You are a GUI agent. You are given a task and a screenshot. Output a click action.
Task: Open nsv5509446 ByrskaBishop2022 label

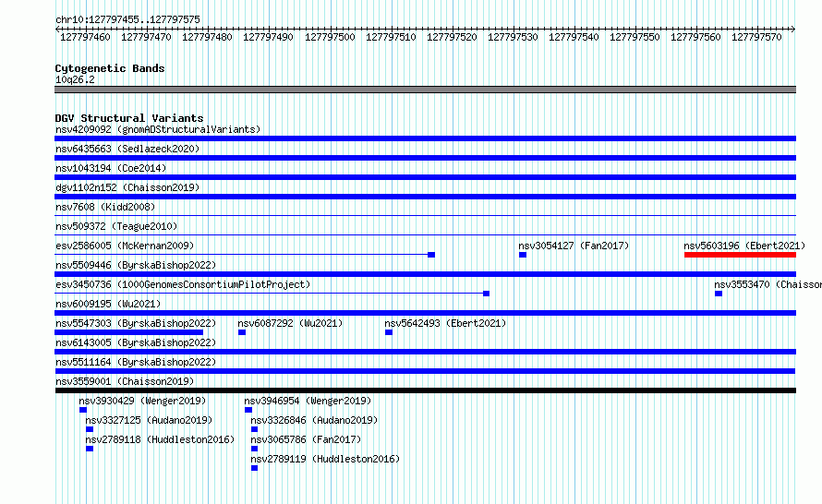pos(136,265)
